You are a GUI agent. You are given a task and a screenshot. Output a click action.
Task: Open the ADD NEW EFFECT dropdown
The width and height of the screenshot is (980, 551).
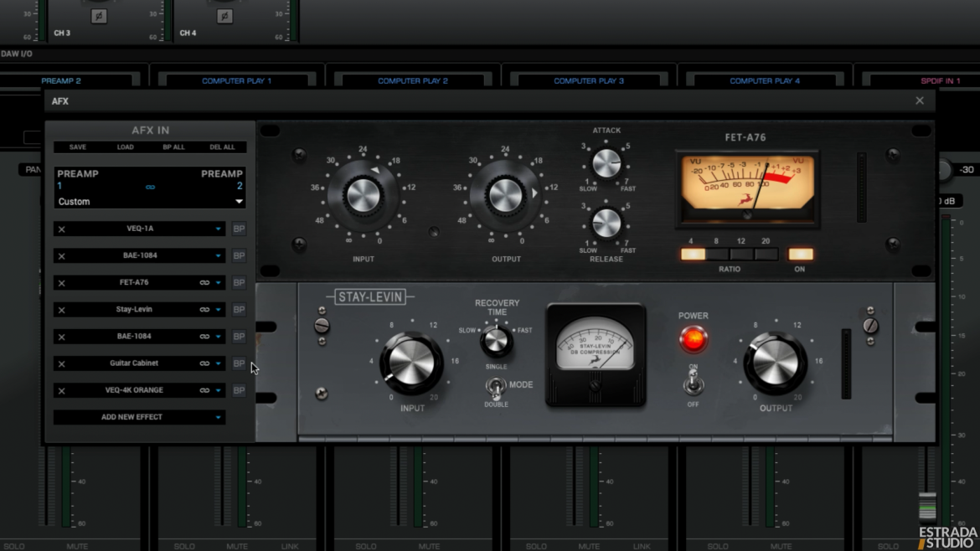[139, 417]
